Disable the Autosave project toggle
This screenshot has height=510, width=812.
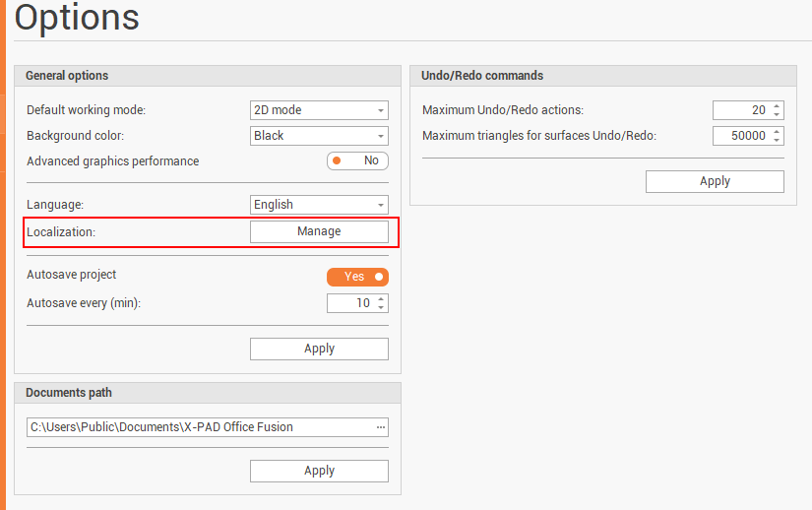point(357,277)
